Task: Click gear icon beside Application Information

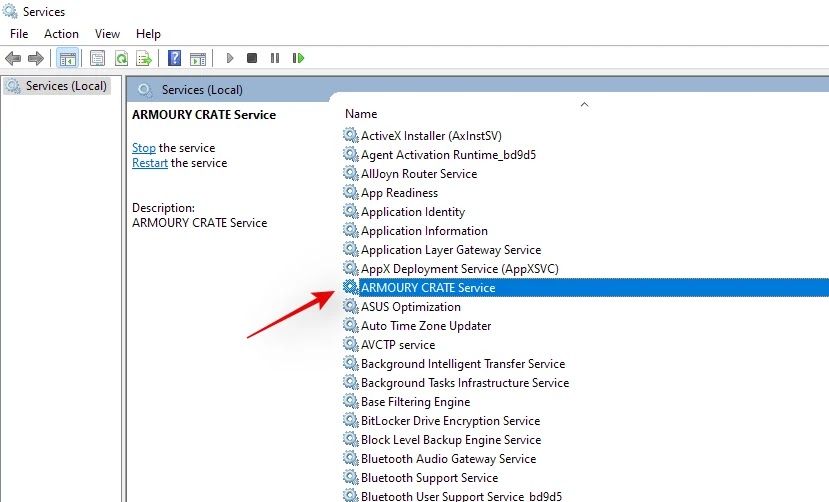Action: tap(351, 230)
